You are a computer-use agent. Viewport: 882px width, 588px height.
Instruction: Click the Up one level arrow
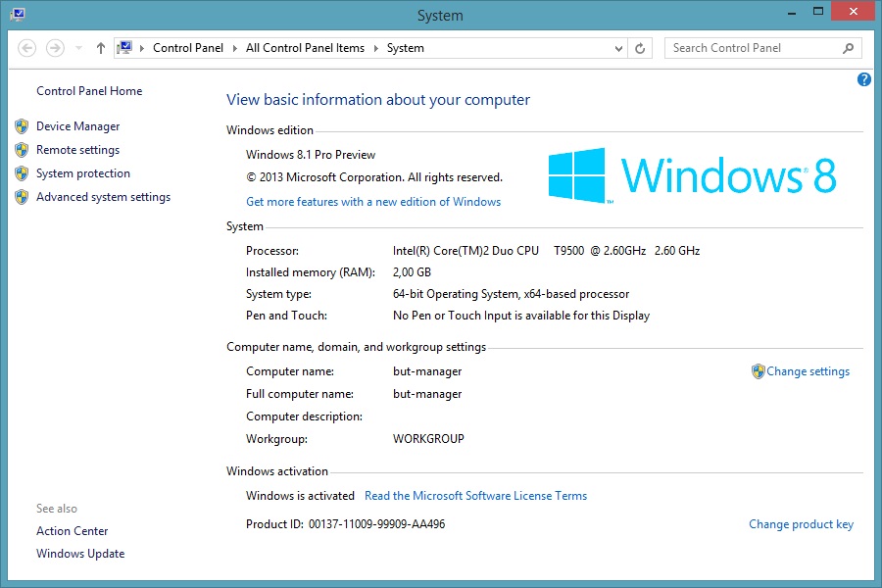tap(101, 48)
